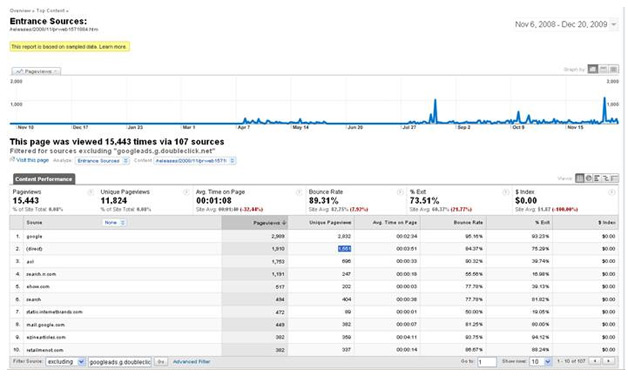This screenshot has height=376, width=628.
Task: Click the Go filter button
Action: 161,362
